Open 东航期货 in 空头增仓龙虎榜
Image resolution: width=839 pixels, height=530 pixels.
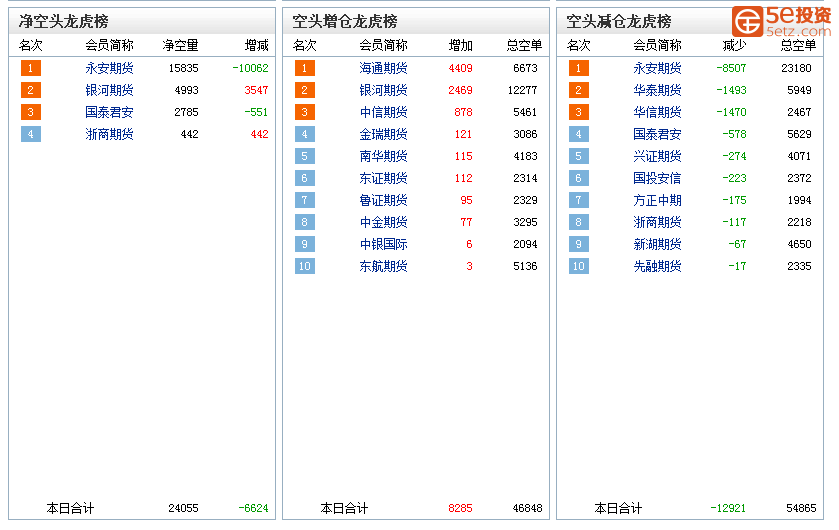tap(383, 266)
